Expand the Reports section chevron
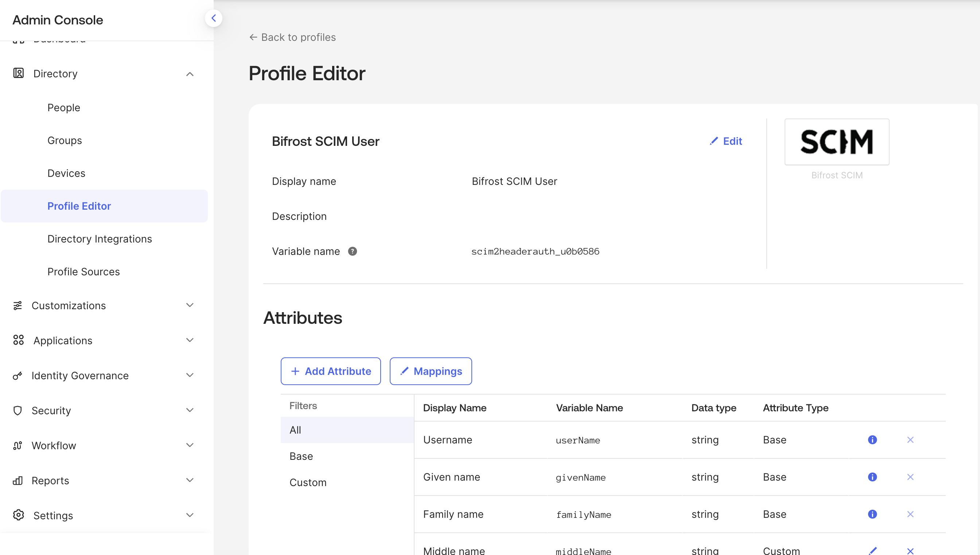The image size is (980, 555). [x=190, y=480]
